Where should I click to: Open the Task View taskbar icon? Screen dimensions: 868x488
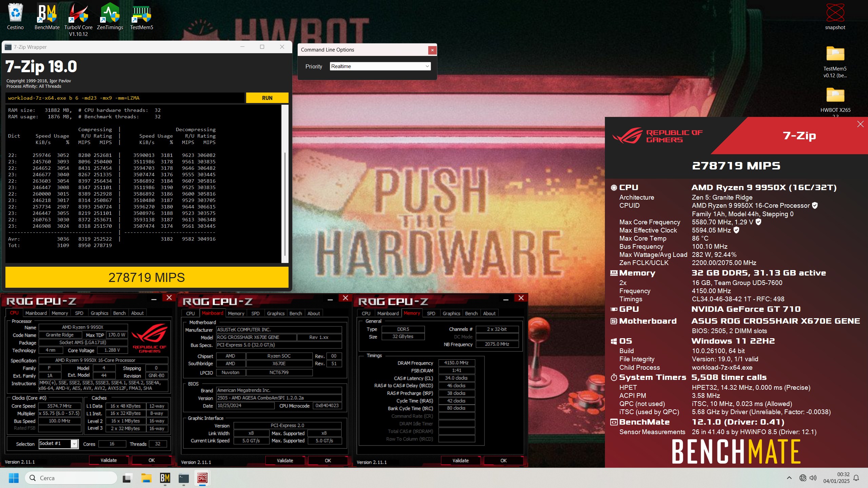pyautogui.click(x=127, y=478)
